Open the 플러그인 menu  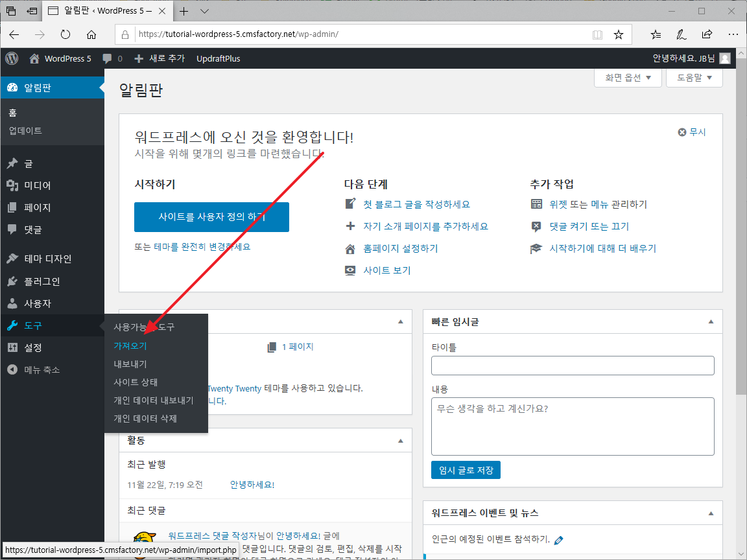53,281
